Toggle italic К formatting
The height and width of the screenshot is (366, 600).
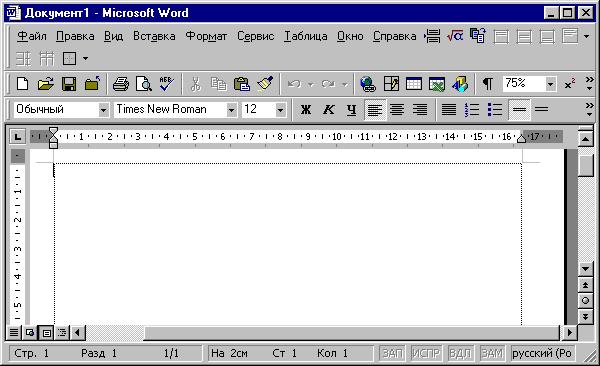coord(328,110)
